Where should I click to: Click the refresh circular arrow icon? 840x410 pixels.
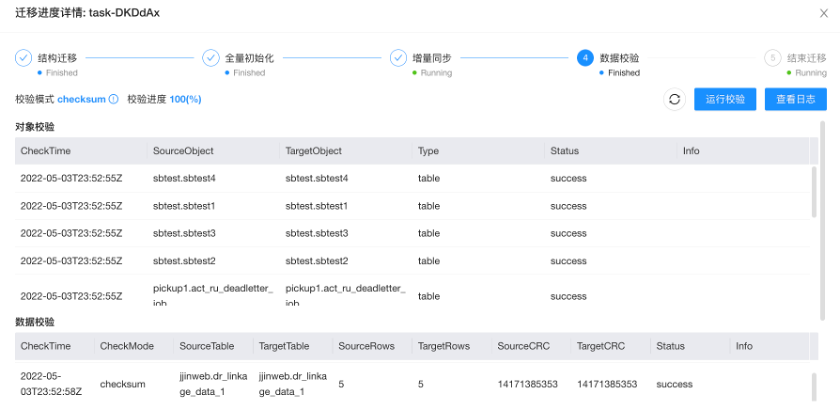[675, 100]
